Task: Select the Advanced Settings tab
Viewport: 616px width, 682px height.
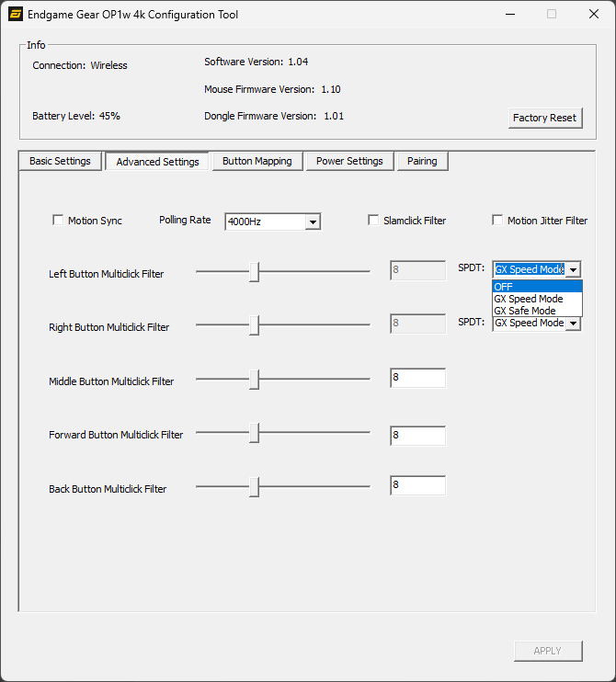Action: click(x=157, y=162)
